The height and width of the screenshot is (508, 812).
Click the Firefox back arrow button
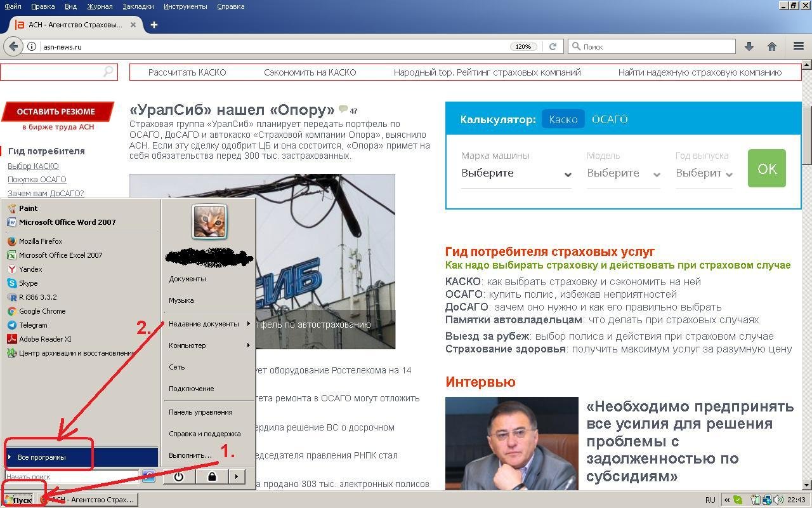coord(13,46)
